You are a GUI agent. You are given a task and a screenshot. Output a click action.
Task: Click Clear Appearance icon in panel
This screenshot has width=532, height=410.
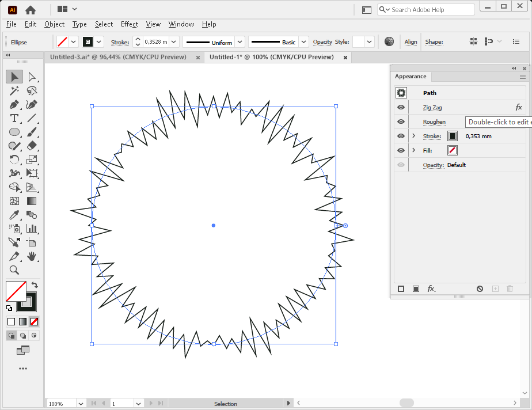[x=480, y=288]
